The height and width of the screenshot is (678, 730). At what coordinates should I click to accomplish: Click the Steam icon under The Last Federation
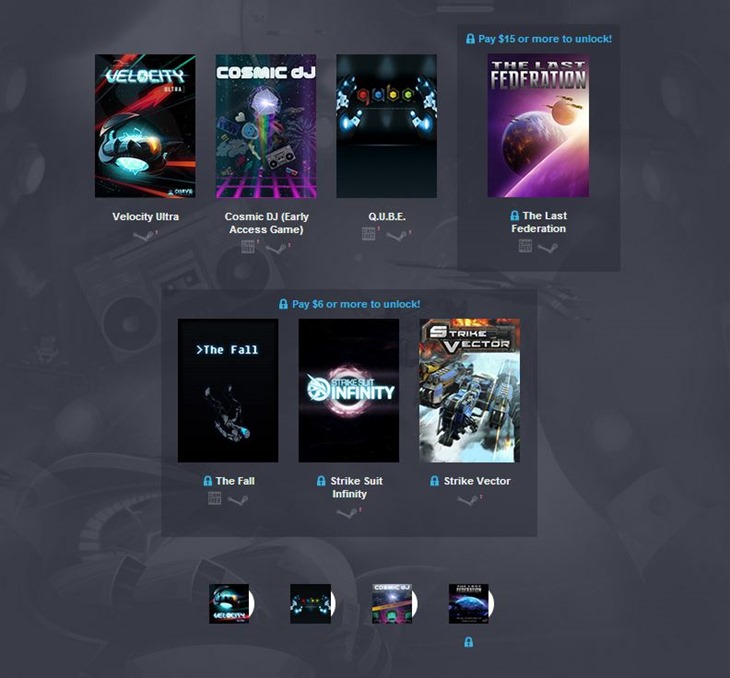pyautogui.click(x=548, y=247)
